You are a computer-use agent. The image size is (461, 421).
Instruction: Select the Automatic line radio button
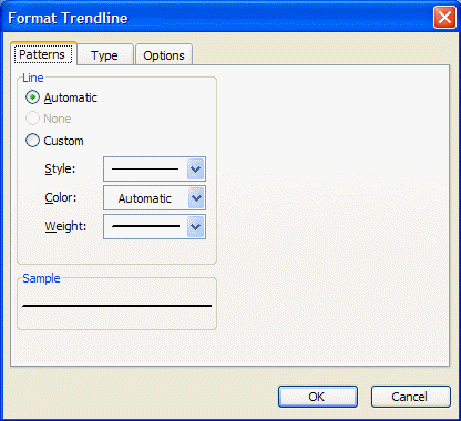32,98
